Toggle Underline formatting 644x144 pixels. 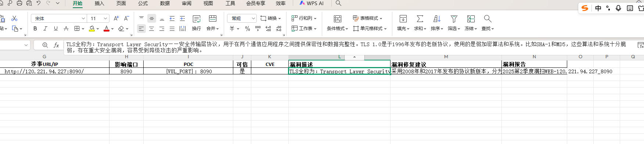[x=56, y=29]
